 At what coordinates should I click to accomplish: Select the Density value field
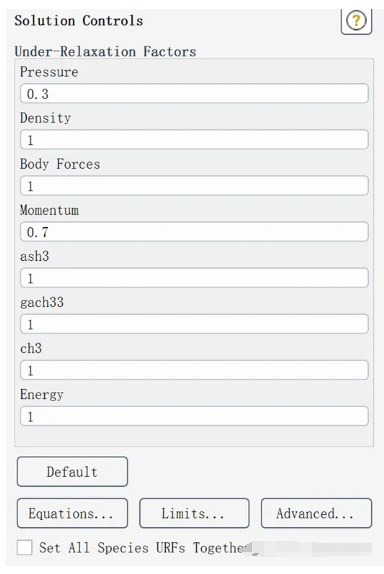coord(194,139)
